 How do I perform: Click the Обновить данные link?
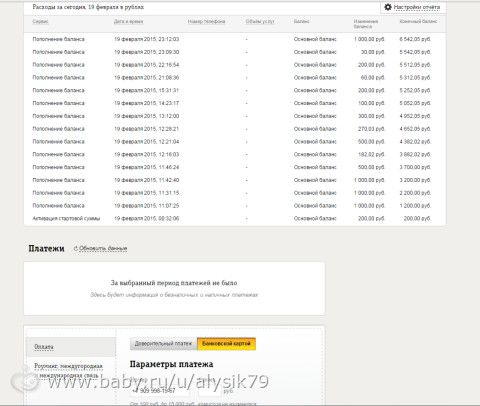103,248
